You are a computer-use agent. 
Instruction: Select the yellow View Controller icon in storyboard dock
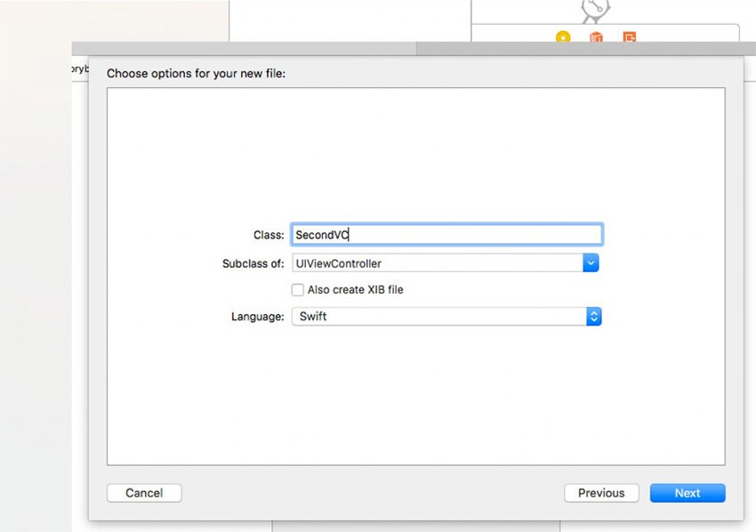[x=563, y=36]
